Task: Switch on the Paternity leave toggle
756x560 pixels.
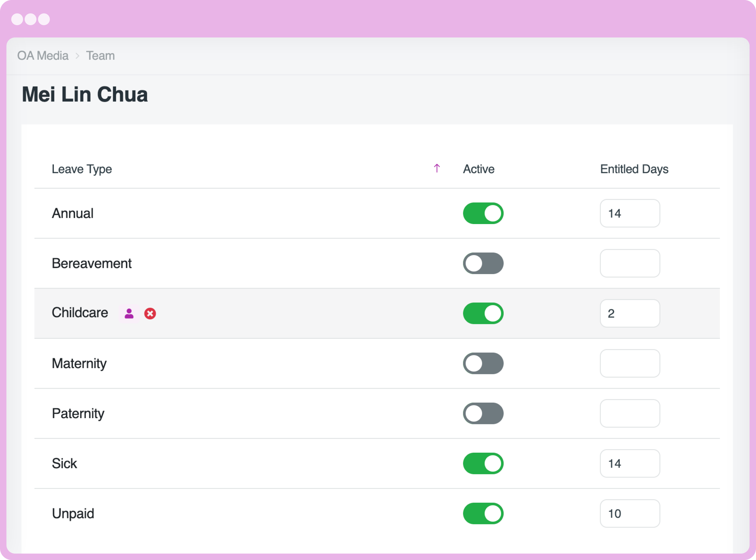Action: [x=483, y=413]
